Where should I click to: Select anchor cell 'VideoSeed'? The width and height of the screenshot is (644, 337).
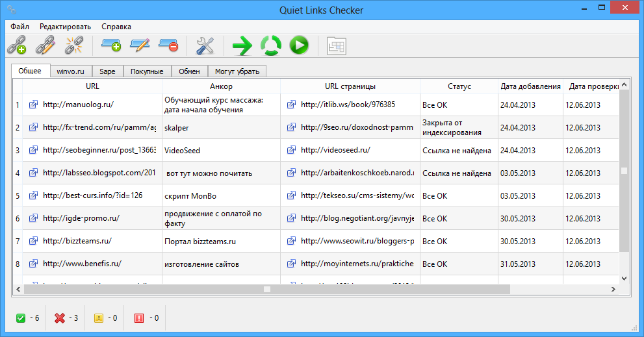pos(222,150)
